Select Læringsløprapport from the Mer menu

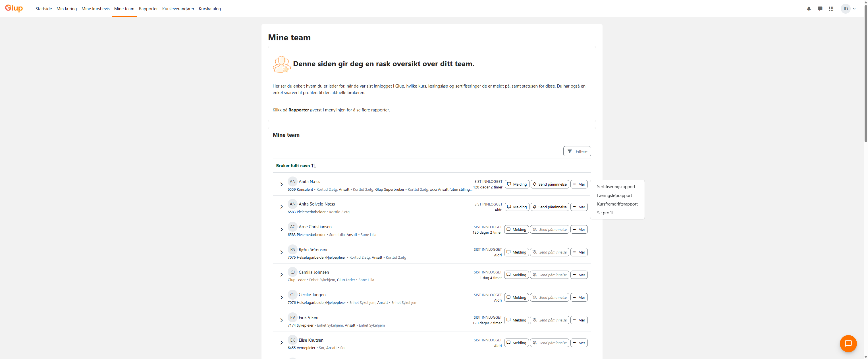pyautogui.click(x=614, y=196)
